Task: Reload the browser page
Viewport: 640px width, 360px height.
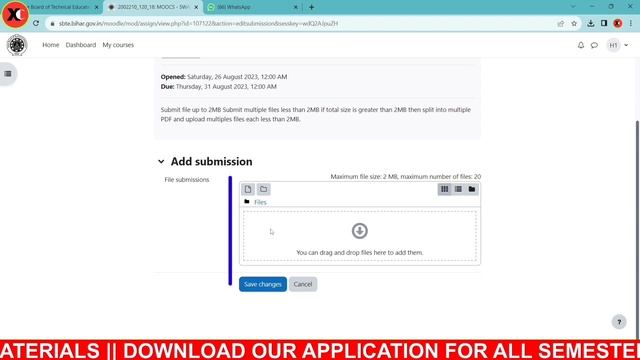Action: 36,23
